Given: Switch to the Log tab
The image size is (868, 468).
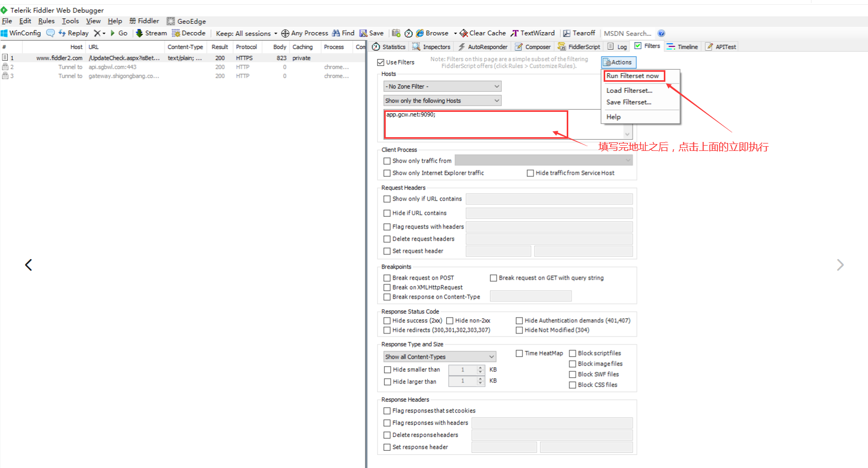Looking at the screenshot, I should 617,46.
